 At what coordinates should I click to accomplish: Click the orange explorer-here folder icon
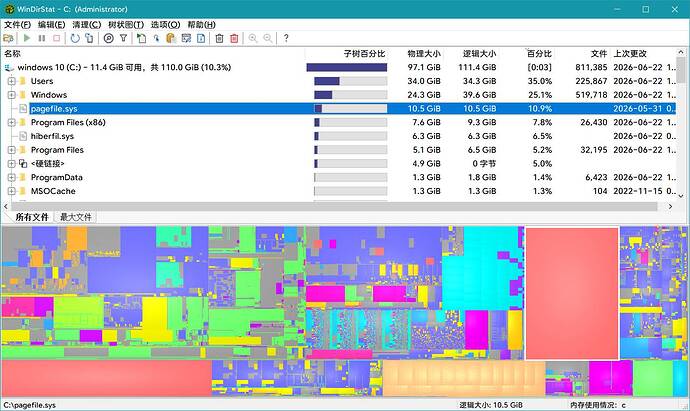171,38
